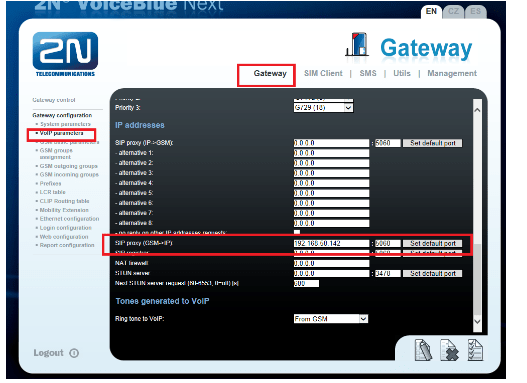Viewport: 527px width, 383px height.
Task: Click the alternative 1 IP field
Action: [x=331, y=153]
